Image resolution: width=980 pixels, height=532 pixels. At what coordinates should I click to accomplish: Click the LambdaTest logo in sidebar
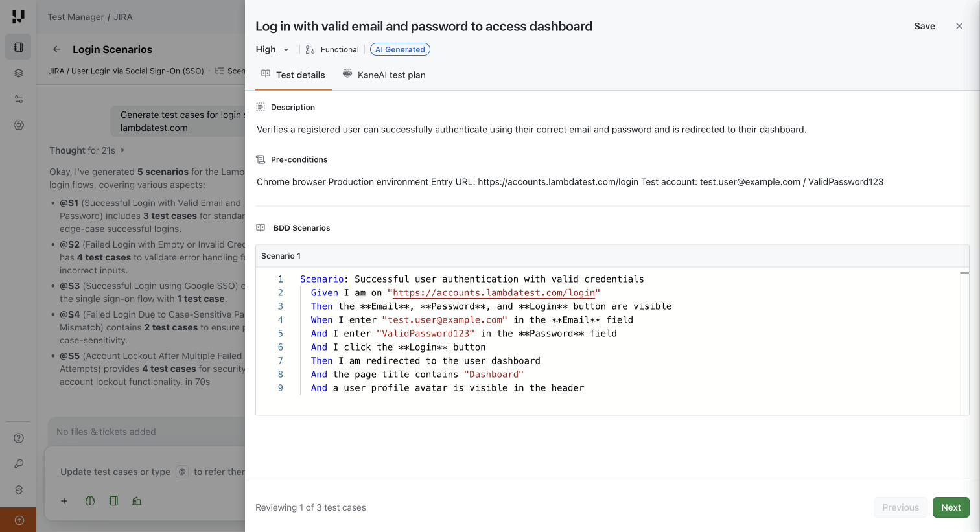[18, 17]
